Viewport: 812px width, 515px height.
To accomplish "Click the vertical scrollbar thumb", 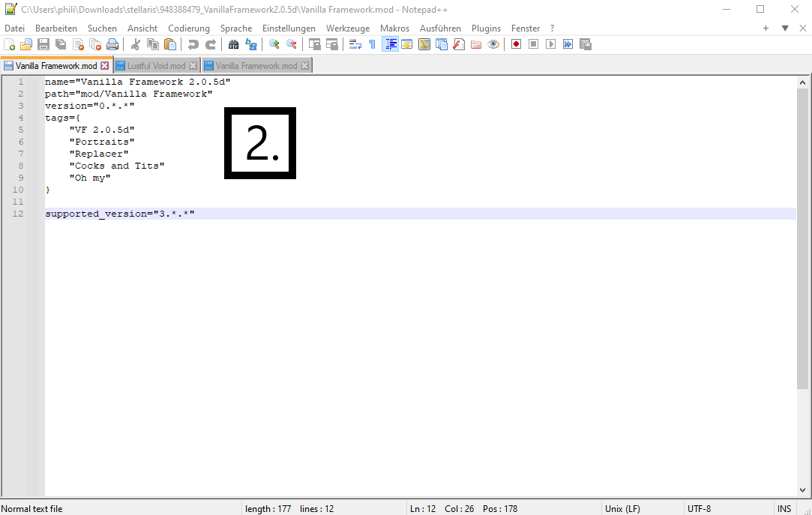I will pyautogui.click(x=802, y=238).
